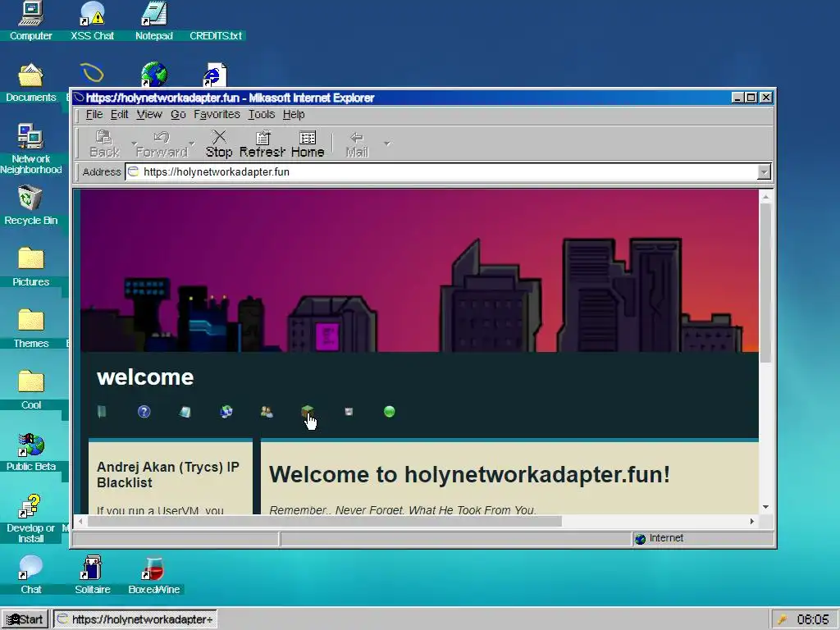Open the Go menu

coord(178,114)
